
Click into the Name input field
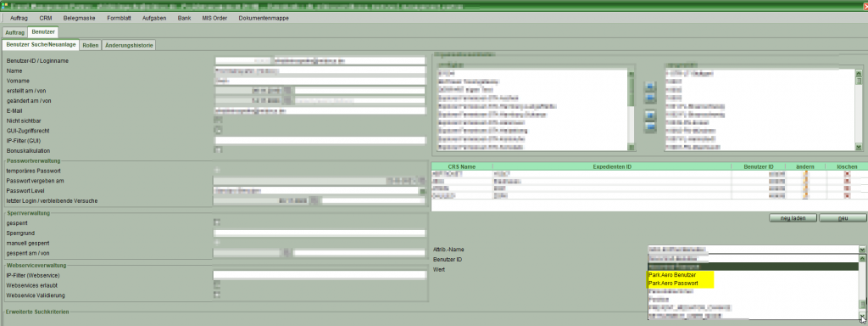[320, 71]
